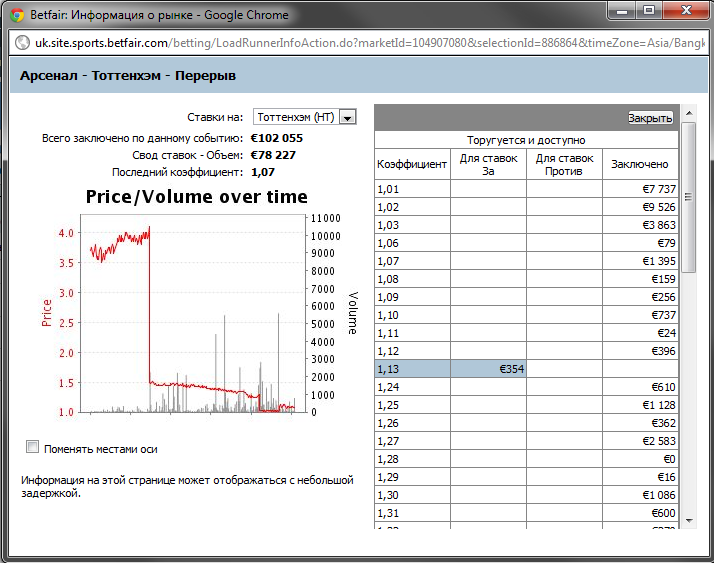Click the table vertical scrollbar thumb

coord(688,197)
